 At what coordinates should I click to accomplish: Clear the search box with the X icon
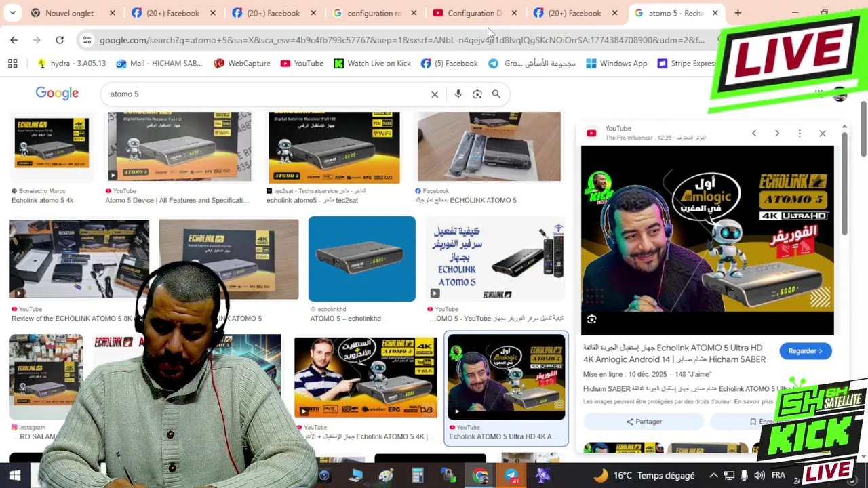(435, 94)
